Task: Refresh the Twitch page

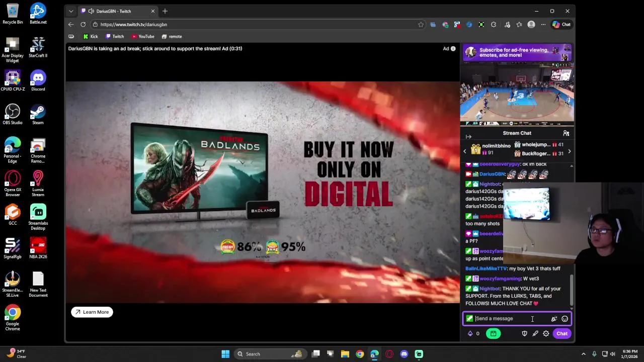Action: [x=83, y=24]
